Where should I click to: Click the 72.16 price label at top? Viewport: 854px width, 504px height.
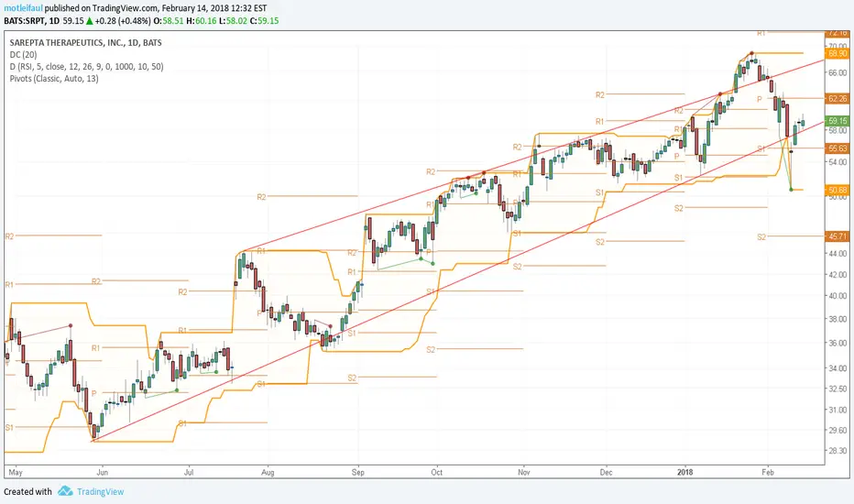[x=838, y=33]
